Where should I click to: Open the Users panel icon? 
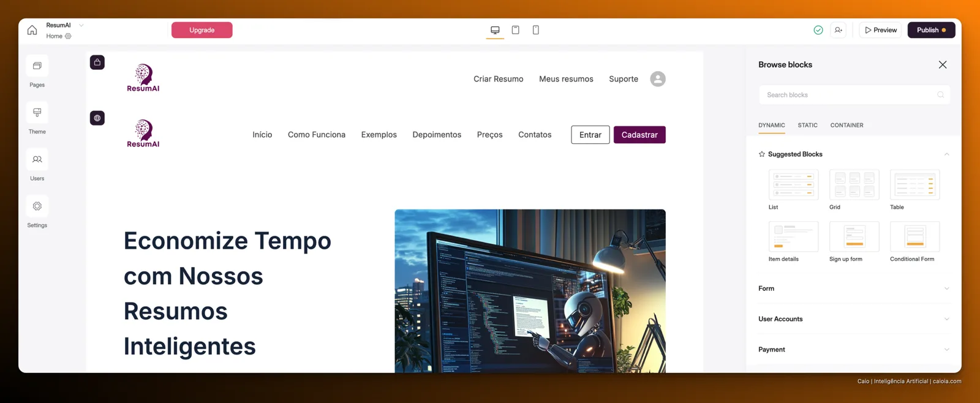coord(37,159)
